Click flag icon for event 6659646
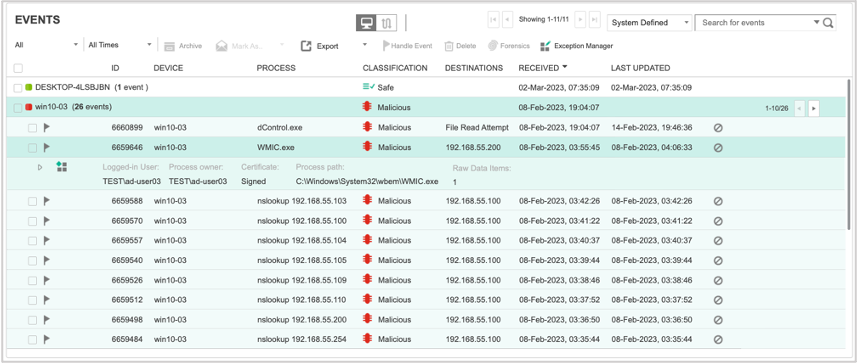Viewport: 858px width, 364px height. [x=47, y=147]
